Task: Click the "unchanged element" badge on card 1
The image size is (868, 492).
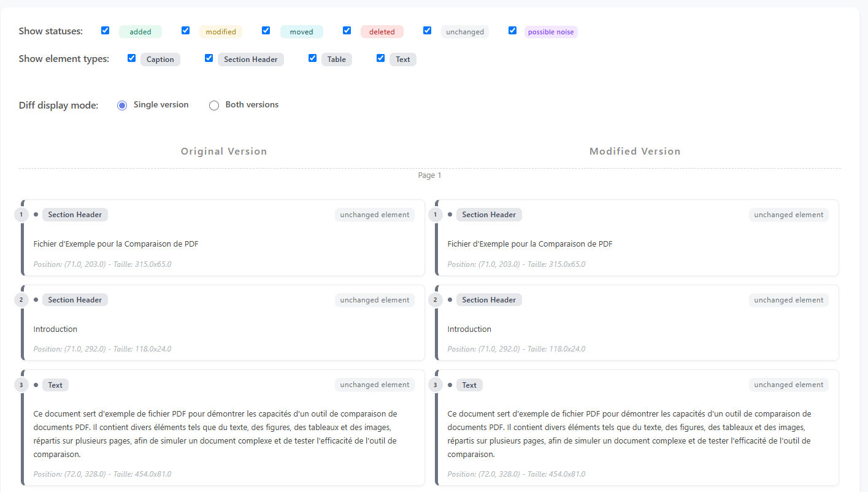Action: [374, 214]
